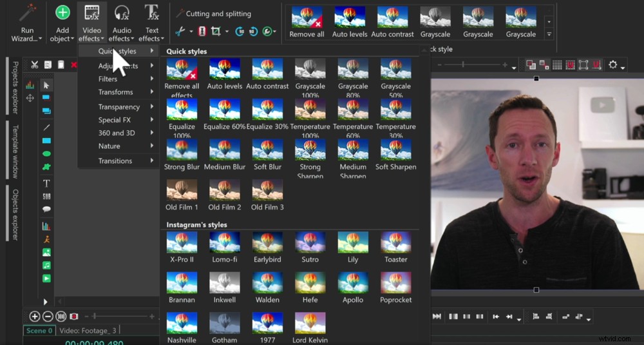Choose Temperature 100% quick style
The height and width of the screenshot is (345, 644).
coord(310,117)
